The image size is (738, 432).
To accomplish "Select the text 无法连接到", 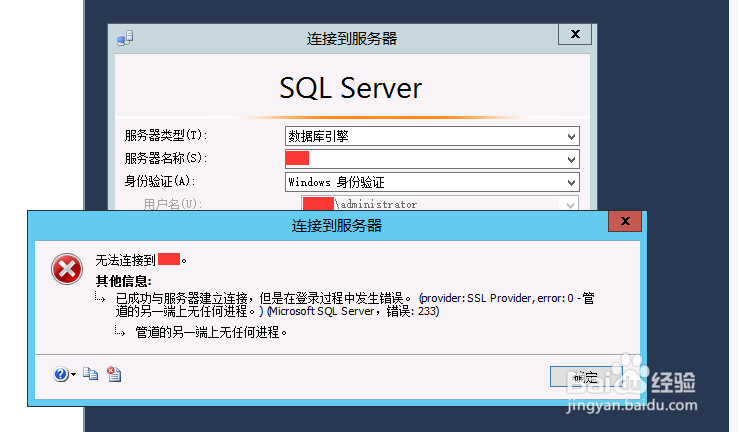I will point(125,260).
